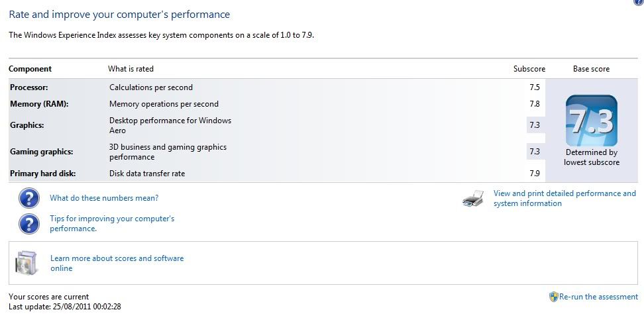Open view and print detailed performance information
Viewport: 644px width, 314px height.
564,198
